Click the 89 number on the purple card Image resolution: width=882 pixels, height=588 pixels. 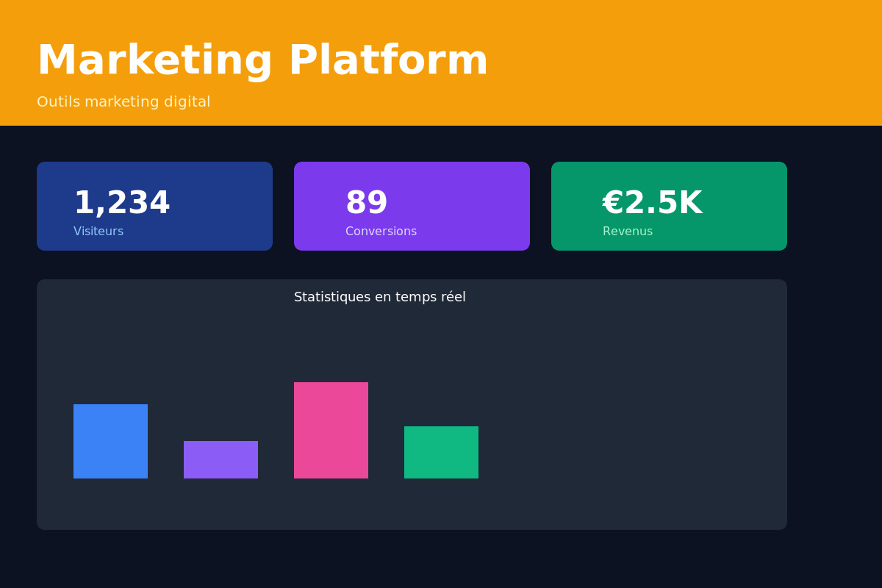[367, 203]
